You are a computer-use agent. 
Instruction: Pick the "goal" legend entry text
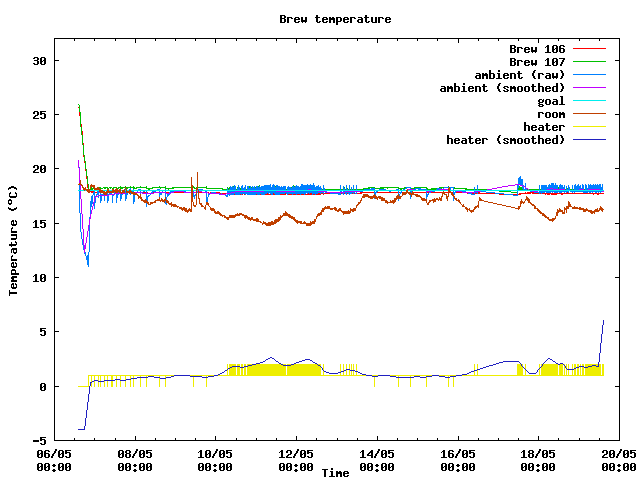[551, 101]
